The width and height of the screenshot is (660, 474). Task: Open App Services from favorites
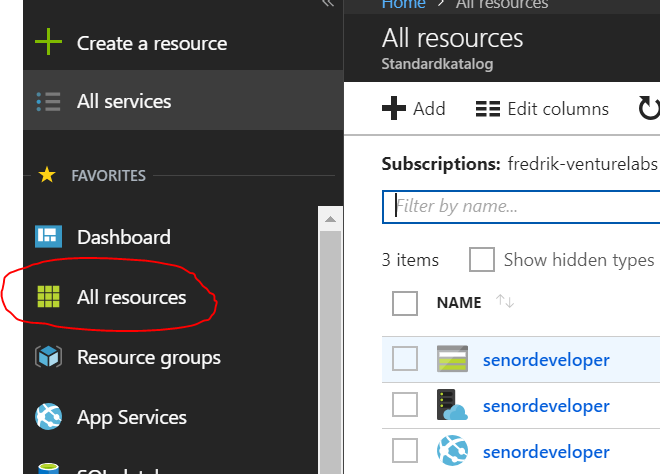(x=170, y=418)
